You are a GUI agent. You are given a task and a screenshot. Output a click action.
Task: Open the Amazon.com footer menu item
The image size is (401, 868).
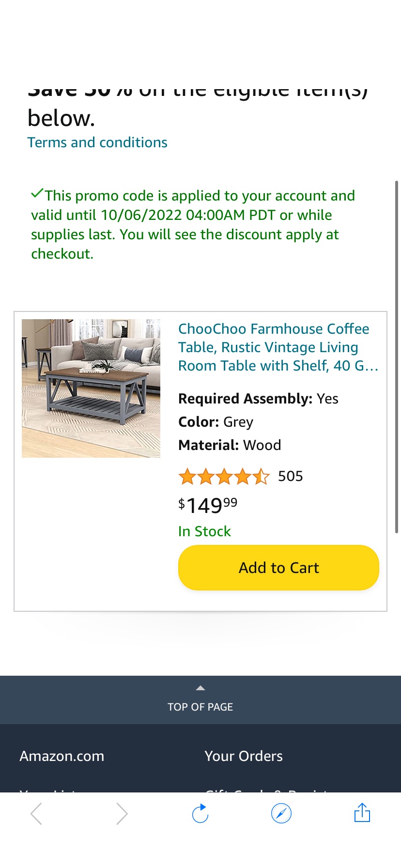click(x=62, y=756)
